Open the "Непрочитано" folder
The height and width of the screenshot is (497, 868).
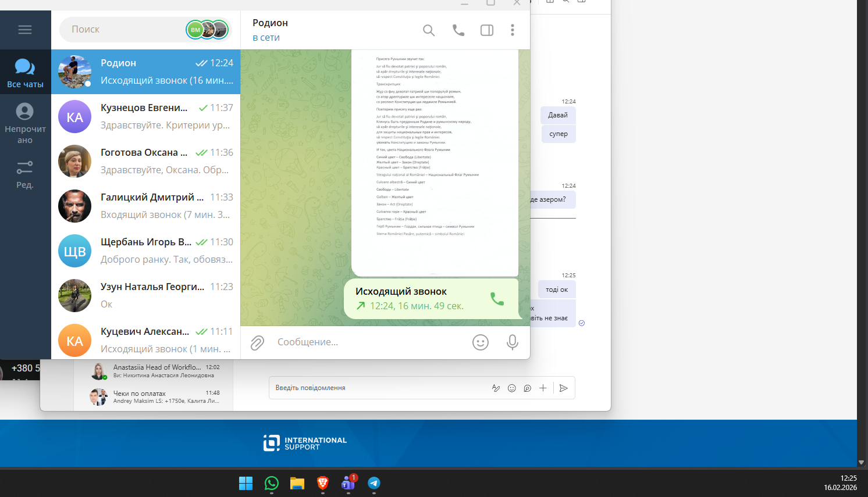point(25,123)
